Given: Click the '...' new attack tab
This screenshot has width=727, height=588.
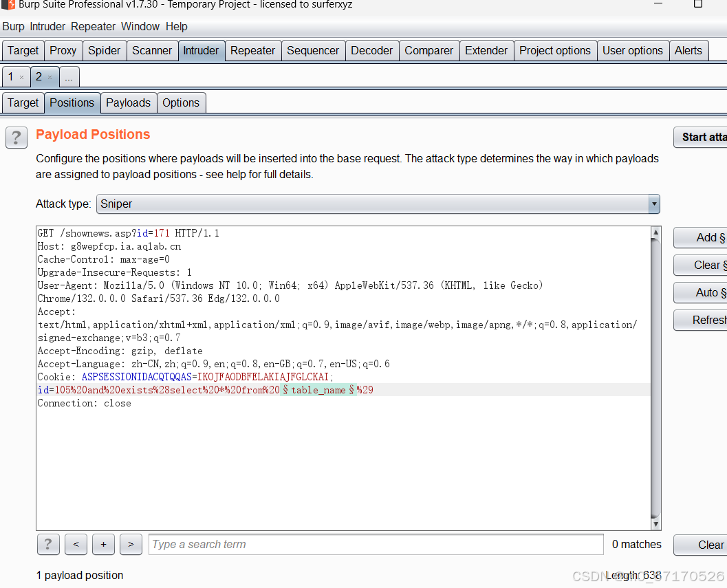Looking at the screenshot, I should click(x=69, y=77).
